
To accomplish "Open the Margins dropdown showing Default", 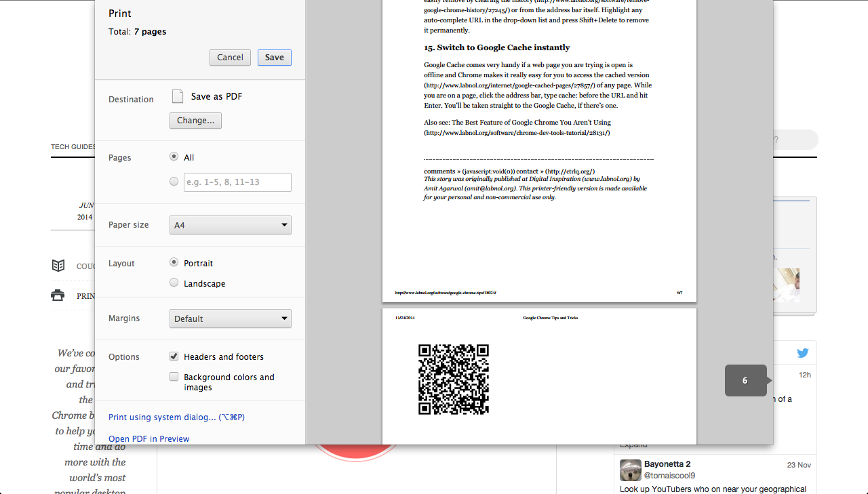I will click(x=230, y=318).
